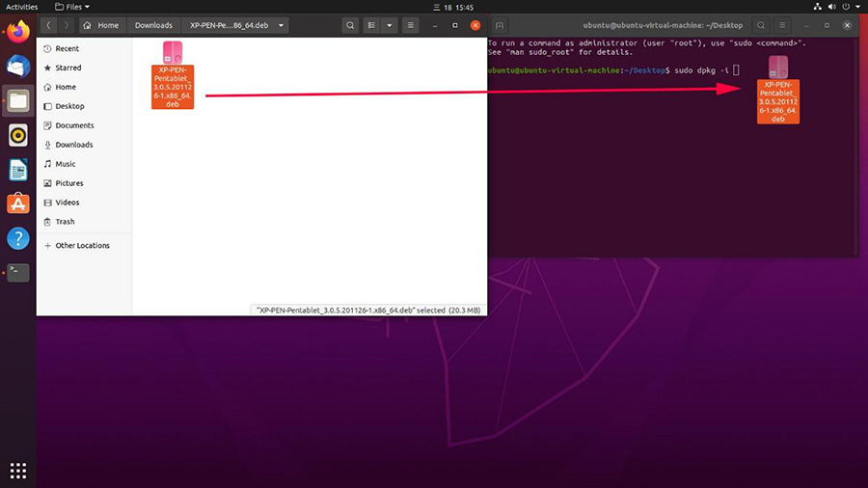Open view options dropdown arrow in Files
Screen dimensions: 868x488
pyautogui.click(x=389, y=25)
